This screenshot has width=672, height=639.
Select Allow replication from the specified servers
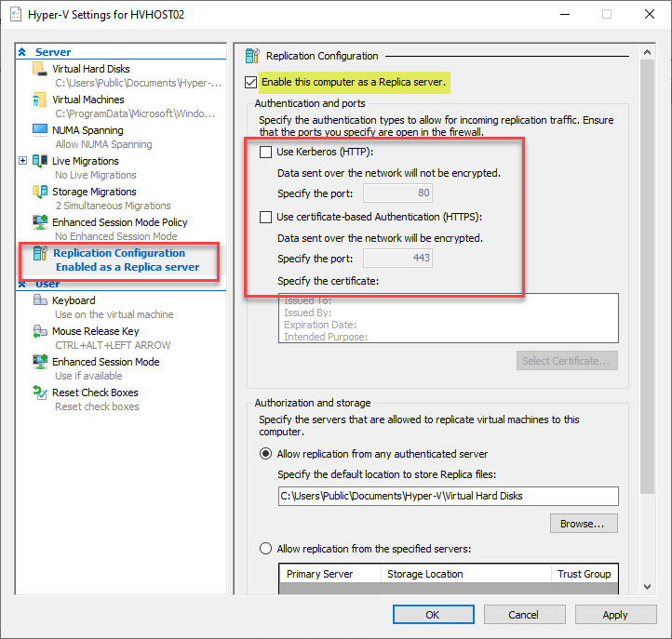point(265,549)
